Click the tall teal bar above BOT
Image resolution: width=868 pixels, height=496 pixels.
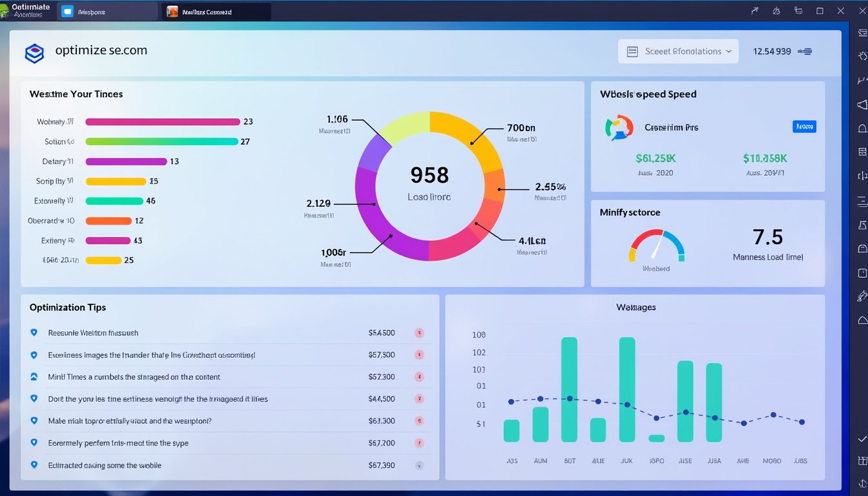pyautogui.click(x=569, y=389)
